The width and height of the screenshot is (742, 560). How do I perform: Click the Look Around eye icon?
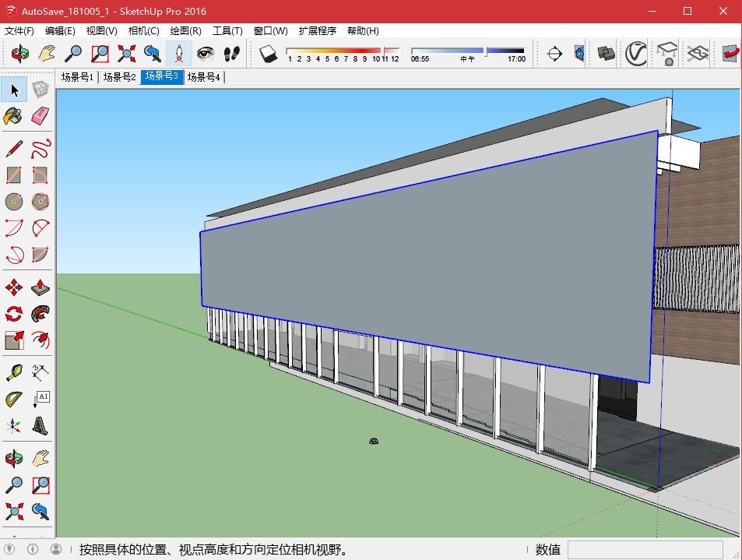click(x=206, y=53)
